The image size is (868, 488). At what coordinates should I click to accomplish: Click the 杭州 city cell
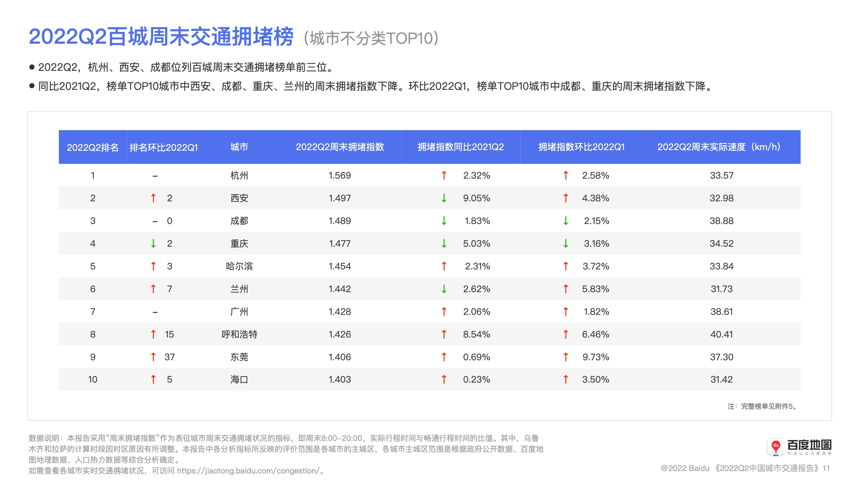click(239, 175)
